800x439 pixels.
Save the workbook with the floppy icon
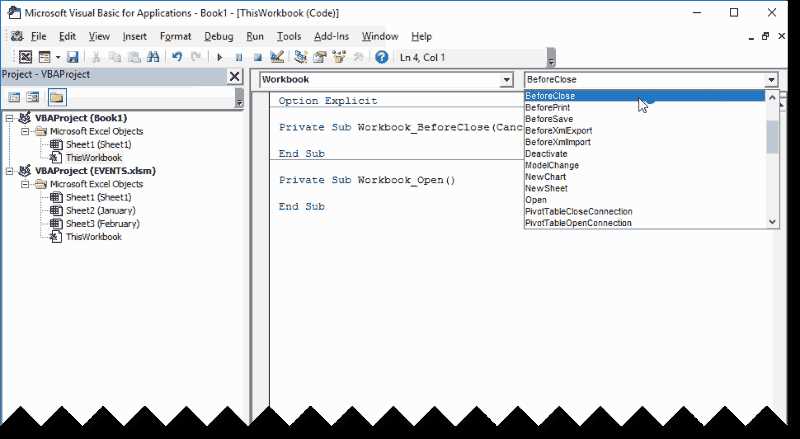[x=73, y=57]
